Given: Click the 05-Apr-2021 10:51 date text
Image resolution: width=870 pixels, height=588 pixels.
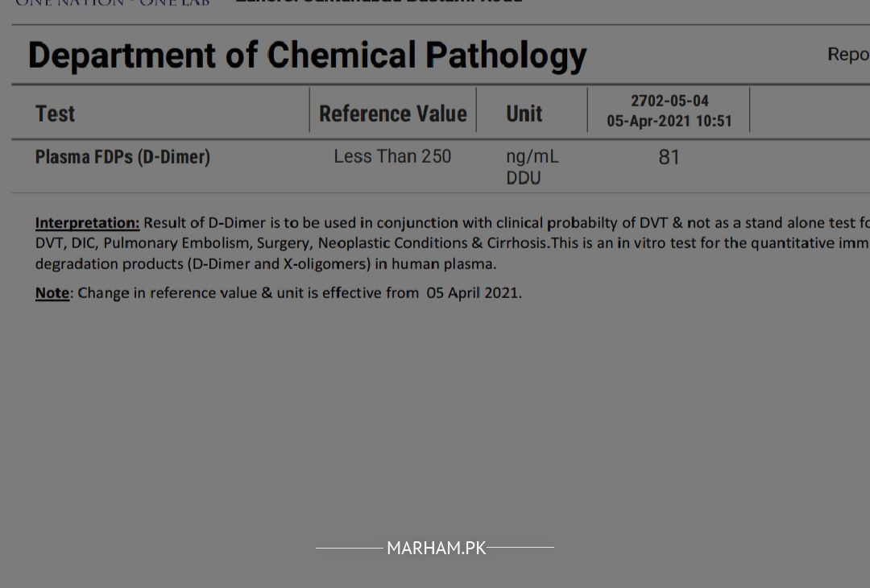Looking at the screenshot, I should [x=669, y=121].
